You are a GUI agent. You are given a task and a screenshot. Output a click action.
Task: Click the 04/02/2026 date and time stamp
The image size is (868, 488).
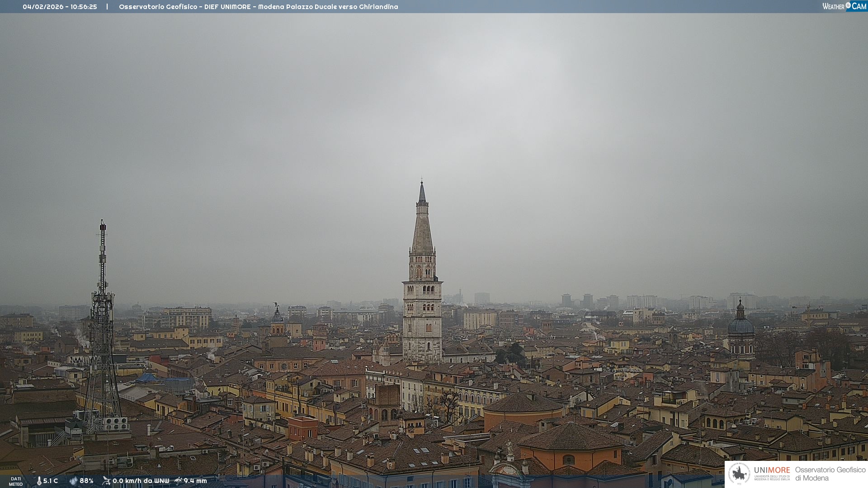tap(60, 7)
